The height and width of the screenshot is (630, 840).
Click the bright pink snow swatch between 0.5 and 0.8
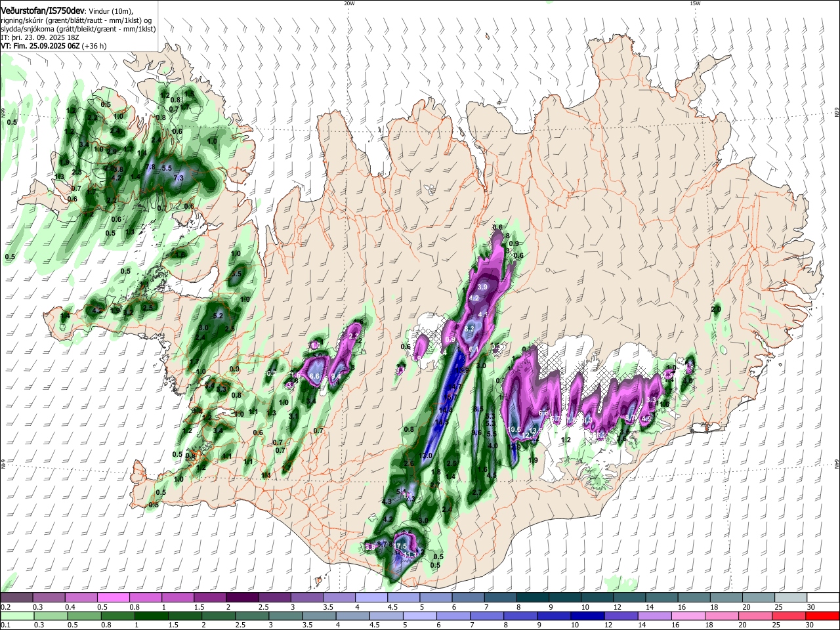(x=113, y=598)
